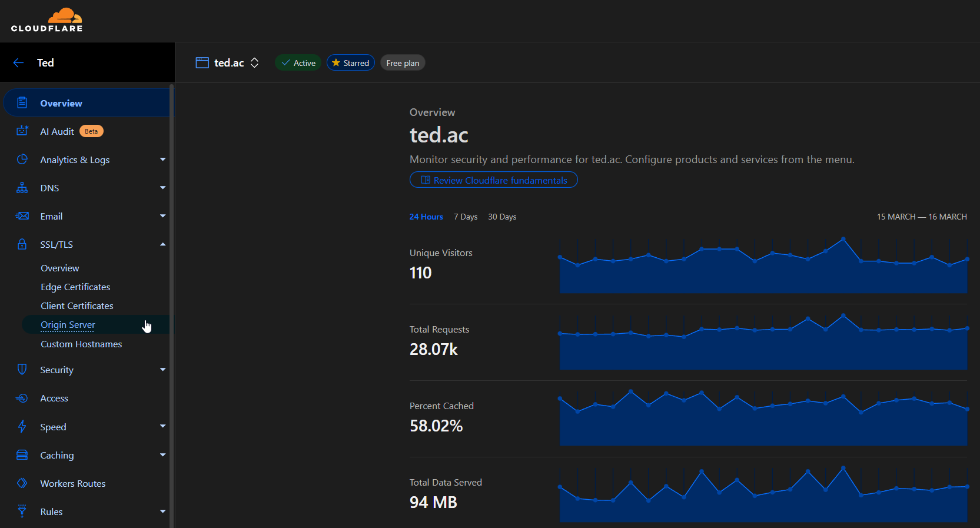The image size is (980, 528).
Task: Click the Total Requests chart
Action: tap(763, 341)
